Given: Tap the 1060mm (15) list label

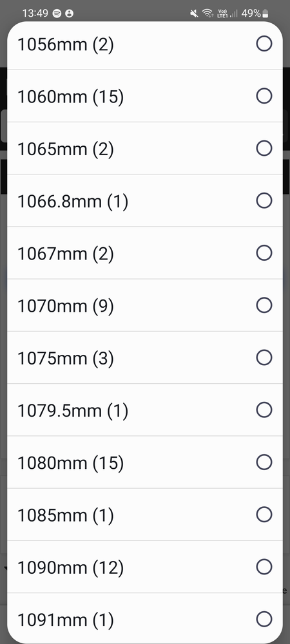Looking at the screenshot, I should point(70,97).
